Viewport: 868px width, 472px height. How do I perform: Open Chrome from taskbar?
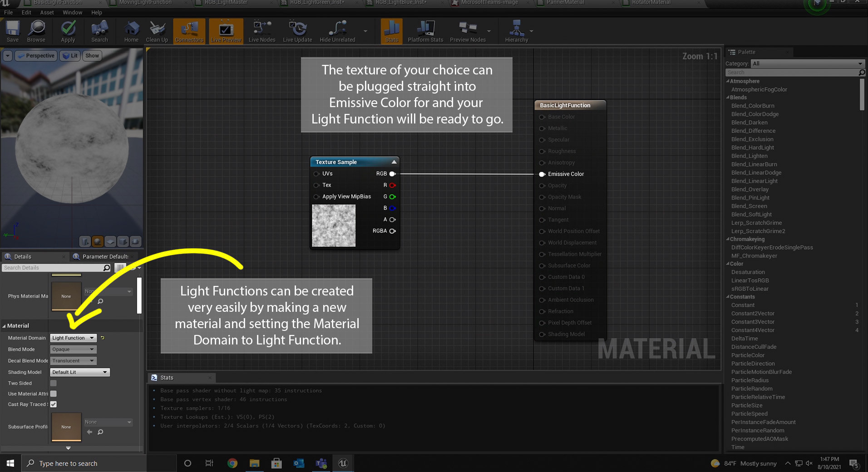pyautogui.click(x=232, y=463)
